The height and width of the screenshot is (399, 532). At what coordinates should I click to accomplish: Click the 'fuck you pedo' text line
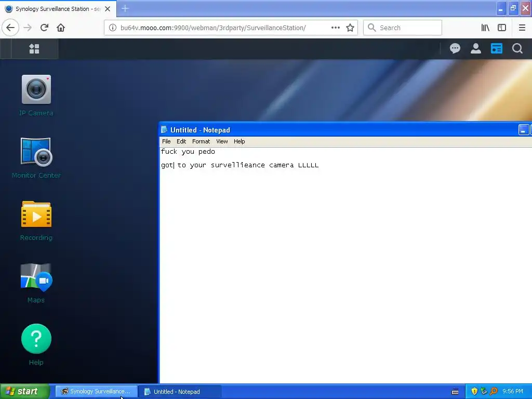coord(188,151)
